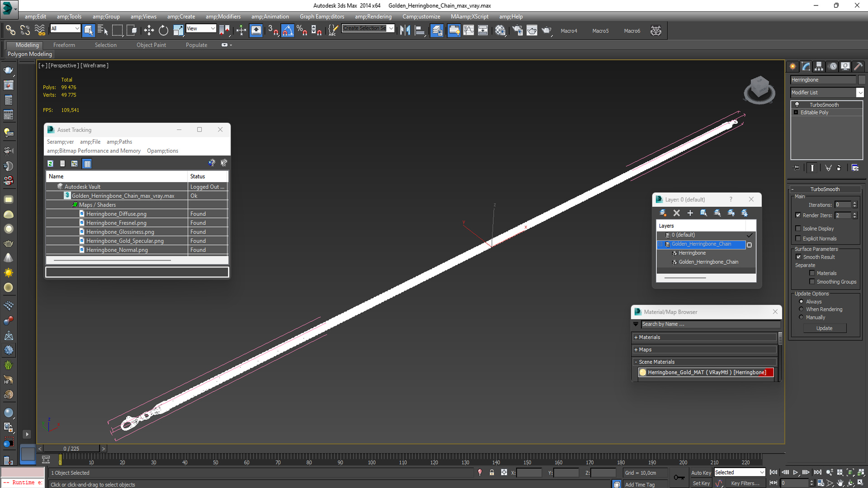
Task: Enable the Isoline Display checkbox
Action: [x=798, y=229]
